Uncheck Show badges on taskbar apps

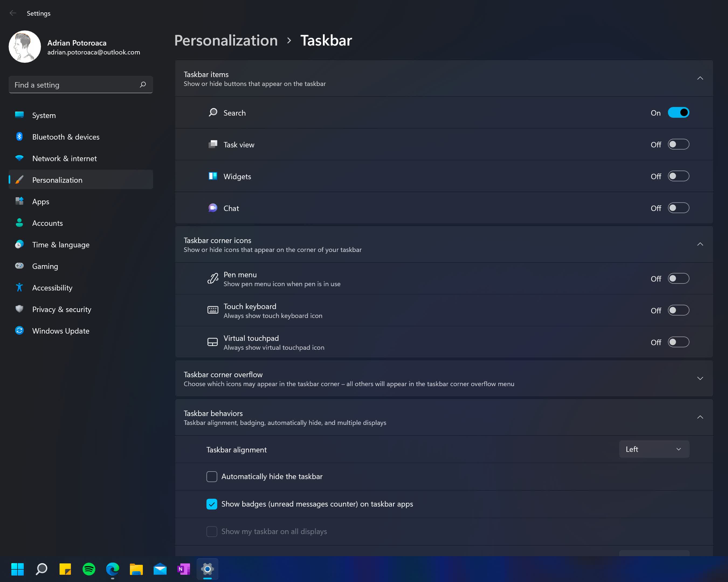pyautogui.click(x=212, y=504)
